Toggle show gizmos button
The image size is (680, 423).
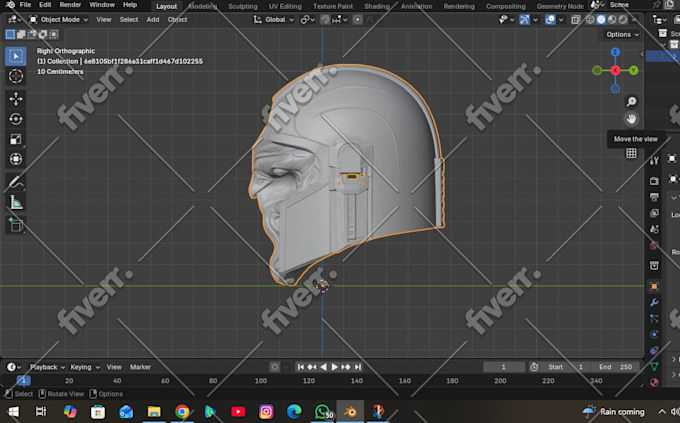pyautogui.click(x=524, y=20)
